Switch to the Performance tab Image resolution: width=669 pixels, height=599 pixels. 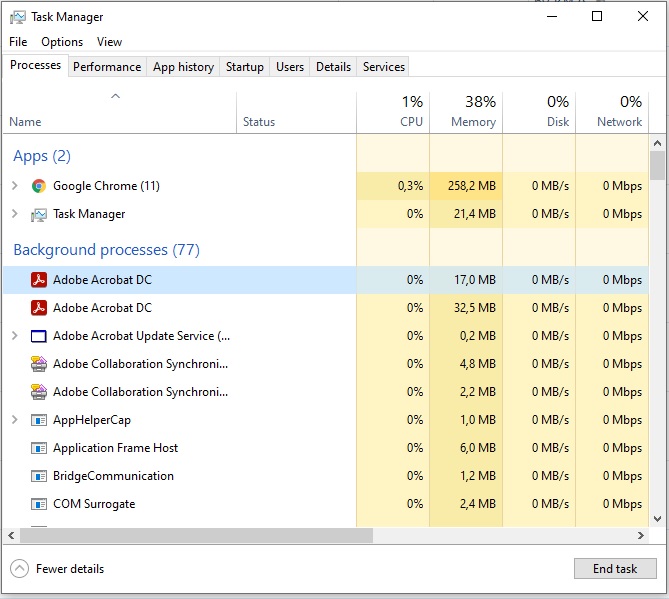(x=107, y=67)
